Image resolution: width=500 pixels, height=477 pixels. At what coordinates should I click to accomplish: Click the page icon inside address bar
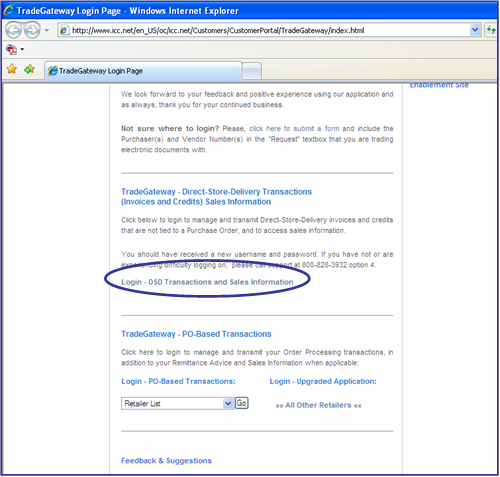click(x=63, y=30)
